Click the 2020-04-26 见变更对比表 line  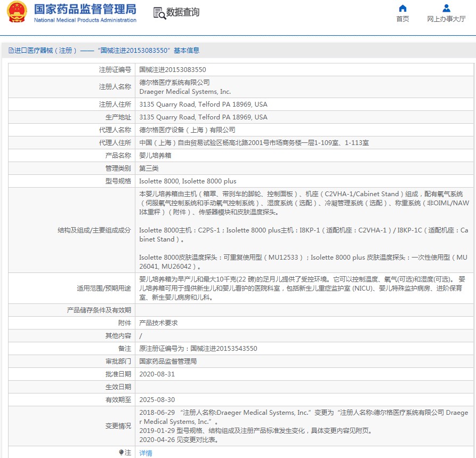(x=179, y=439)
